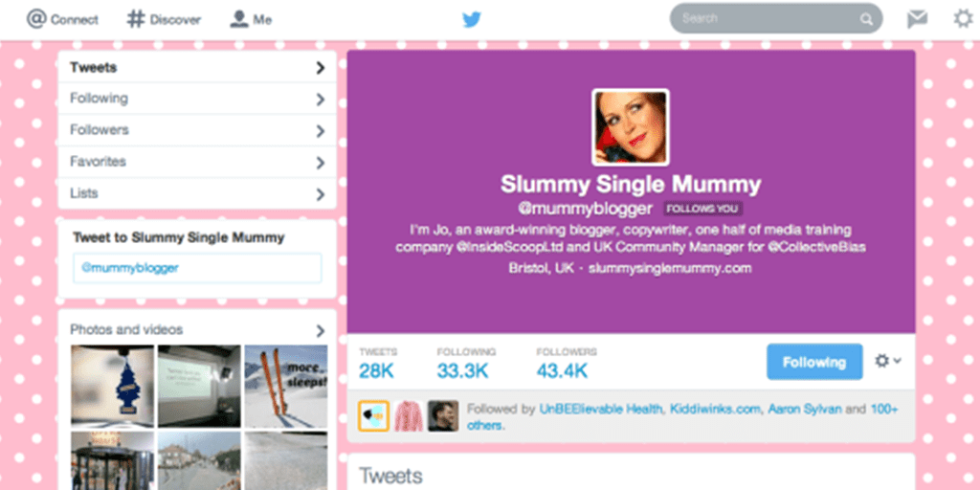980x490 pixels.
Task: Open Me via the person icon
Action: click(238, 19)
